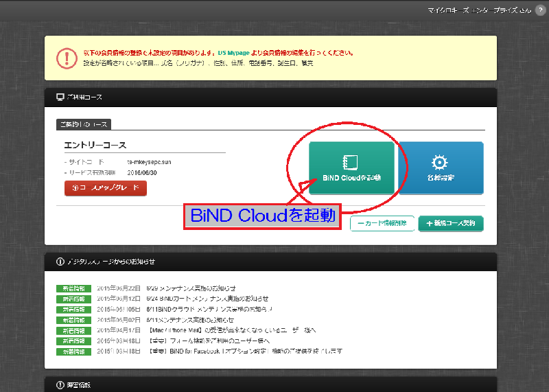Image resolution: width=549 pixels, height=392 pixels.
Task: Click the 新着情報 badge on the first news row
Action: (73, 288)
